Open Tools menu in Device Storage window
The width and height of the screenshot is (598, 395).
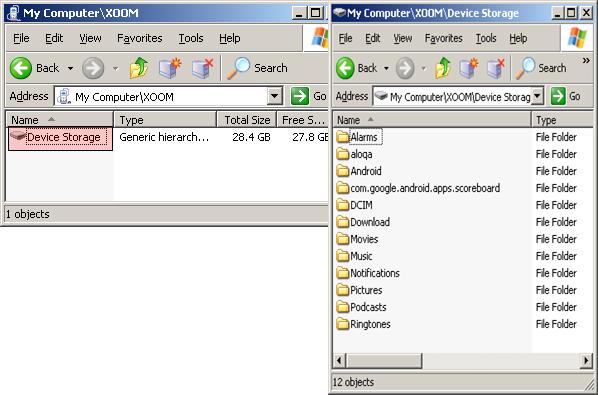pos(485,38)
